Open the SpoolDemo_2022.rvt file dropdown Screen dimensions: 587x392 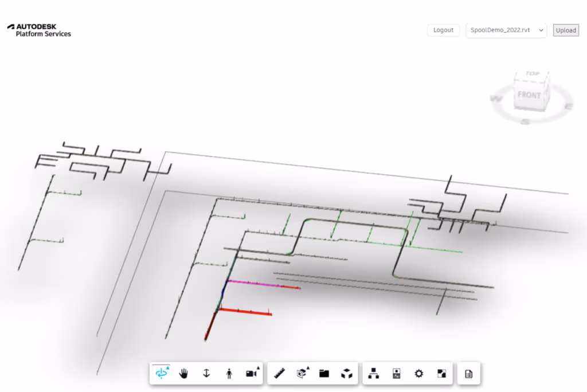(505, 30)
